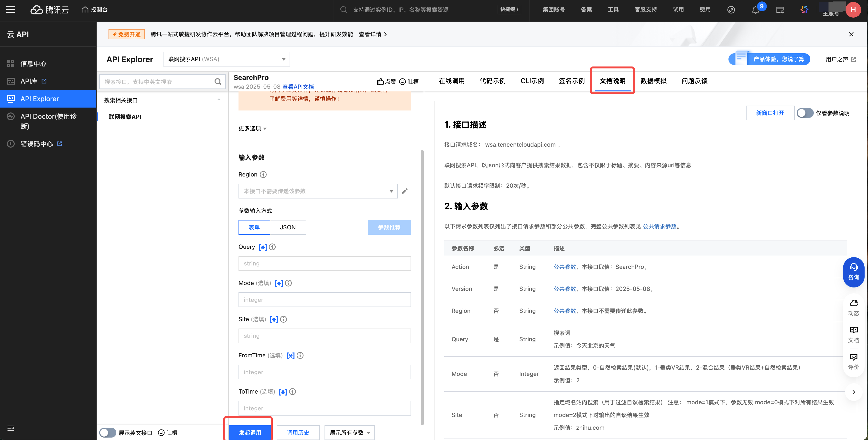This screenshot has width=868, height=440.
Task: Open the 展示所有参数 dropdown
Action: [349, 432]
